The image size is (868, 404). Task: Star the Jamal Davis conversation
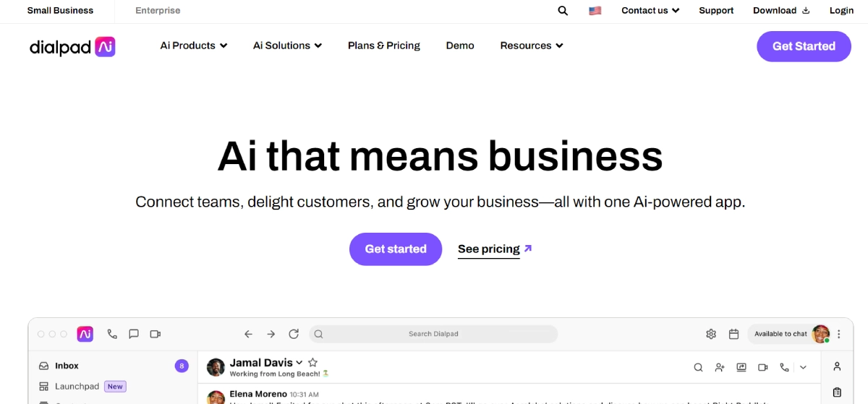point(313,363)
